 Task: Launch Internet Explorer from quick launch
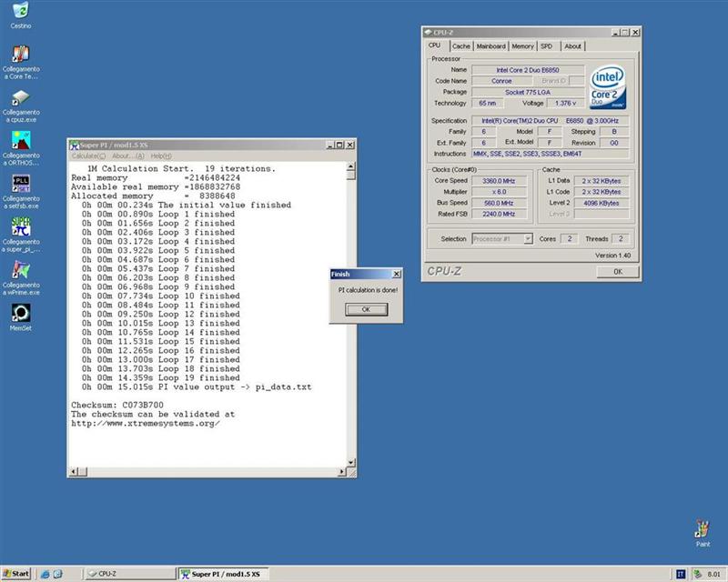[x=45, y=574]
